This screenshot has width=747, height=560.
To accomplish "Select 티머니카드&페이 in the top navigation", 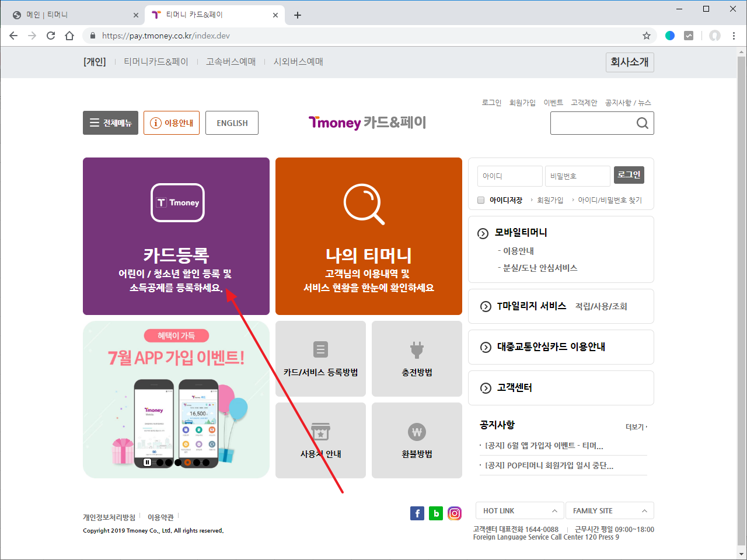I will click(156, 62).
